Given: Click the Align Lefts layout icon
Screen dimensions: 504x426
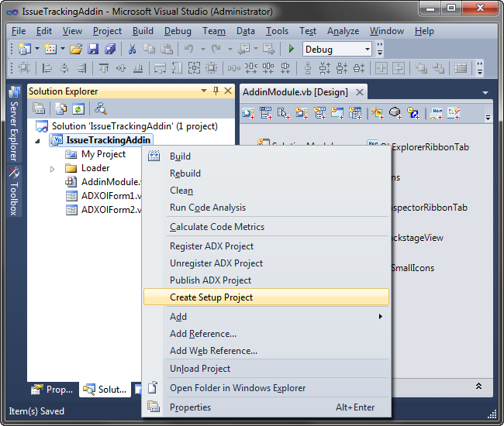Looking at the screenshot, I should tap(47, 68).
